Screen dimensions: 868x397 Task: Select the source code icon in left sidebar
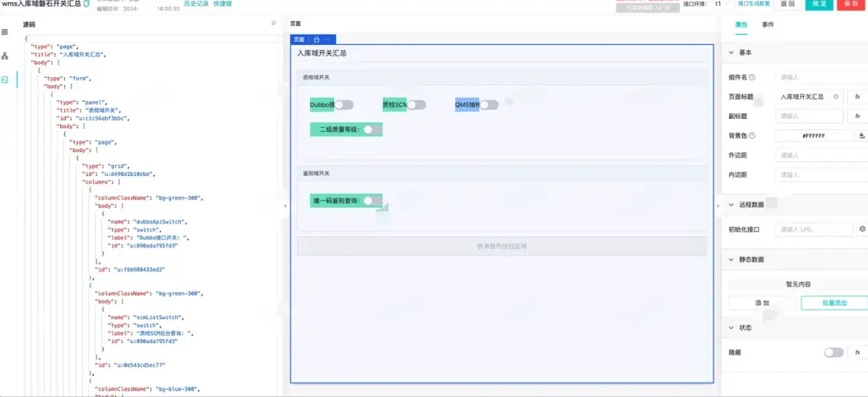coord(5,80)
